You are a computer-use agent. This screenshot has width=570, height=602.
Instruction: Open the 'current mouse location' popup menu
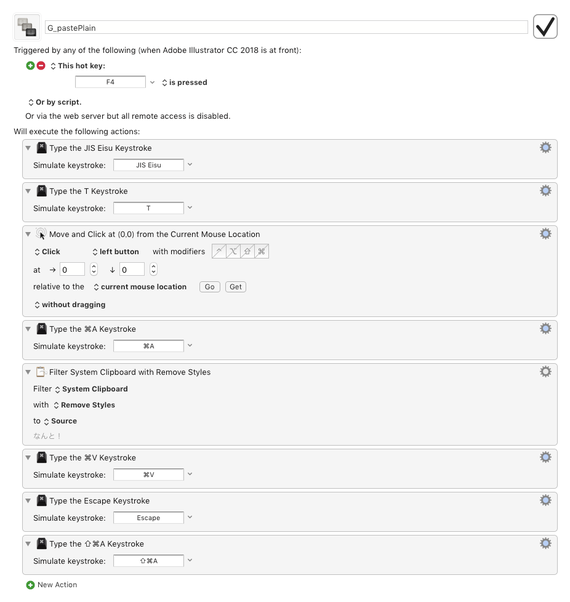pyautogui.click(x=140, y=287)
